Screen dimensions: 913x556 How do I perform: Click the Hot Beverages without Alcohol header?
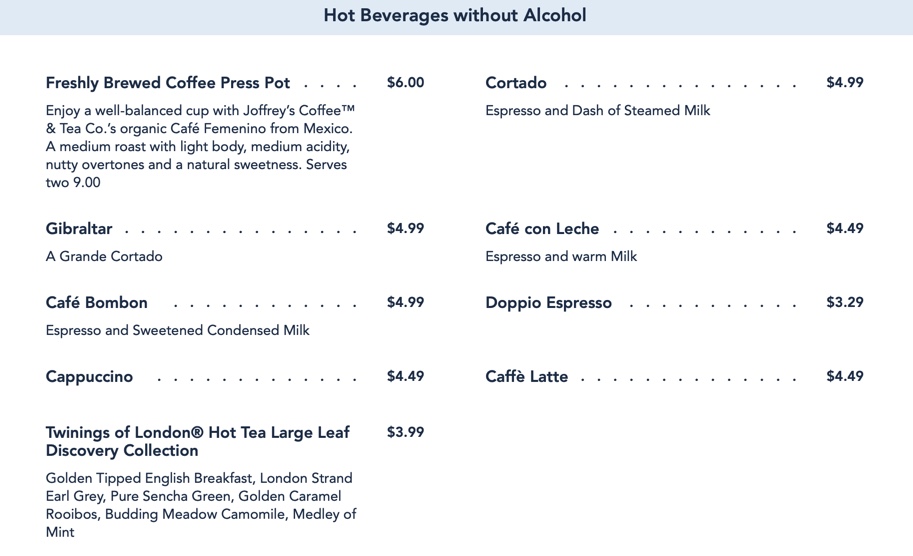point(455,16)
